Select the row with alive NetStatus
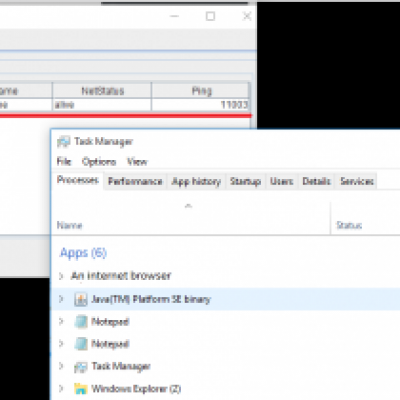The width and height of the screenshot is (400, 400). (125, 105)
